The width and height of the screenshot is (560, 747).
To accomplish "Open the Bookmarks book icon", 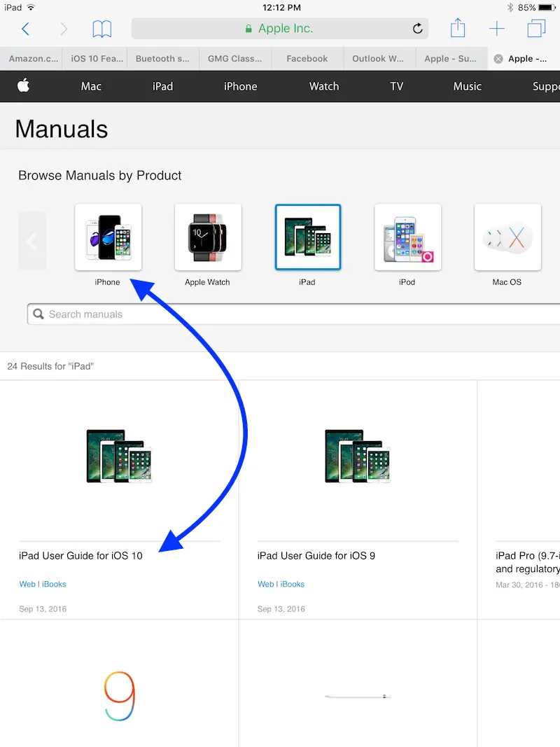I will click(102, 29).
